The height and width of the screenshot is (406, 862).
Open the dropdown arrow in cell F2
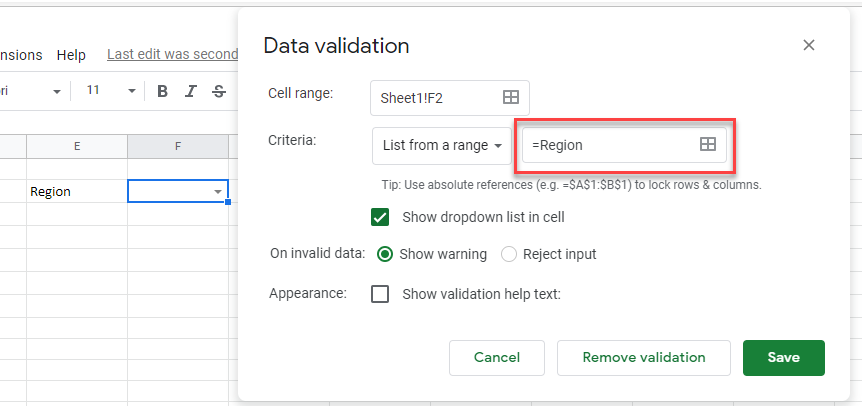(x=217, y=191)
